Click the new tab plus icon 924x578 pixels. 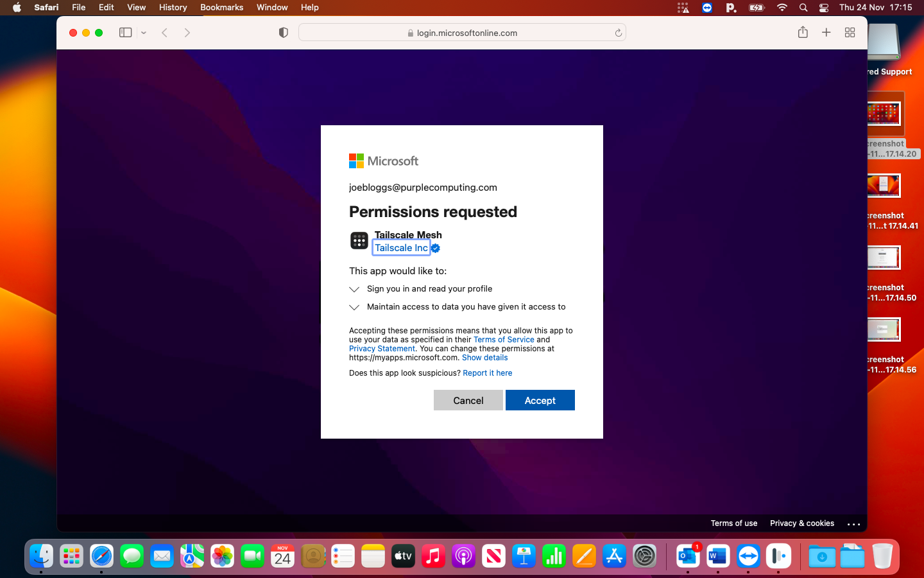[x=826, y=33]
